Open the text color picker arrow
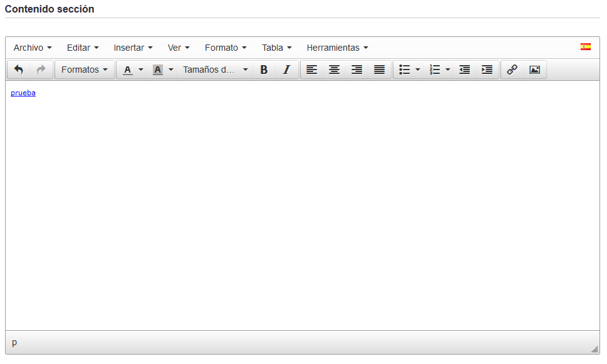607x364 pixels. click(x=141, y=70)
